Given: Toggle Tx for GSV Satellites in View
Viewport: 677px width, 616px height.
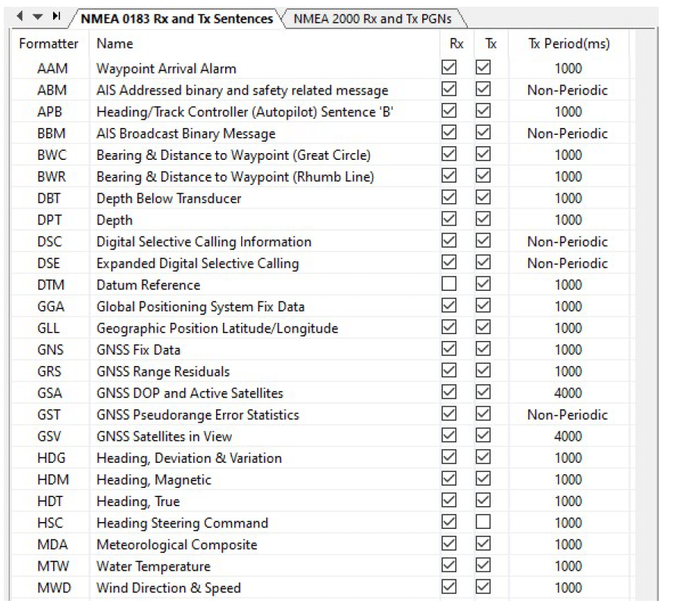Looking at the screenshot, I should (x=483, y=436).
